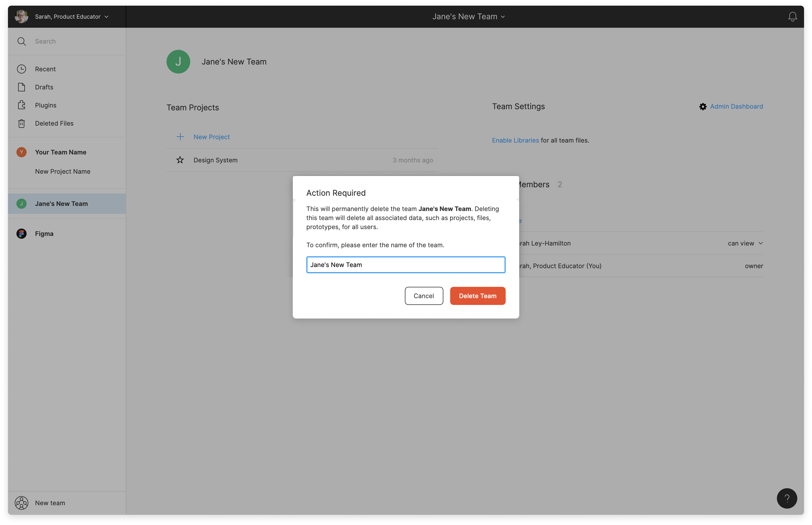Viewport: 812px width, 525px height.
Task: Click the New Project link
Action: coord(211,137)
